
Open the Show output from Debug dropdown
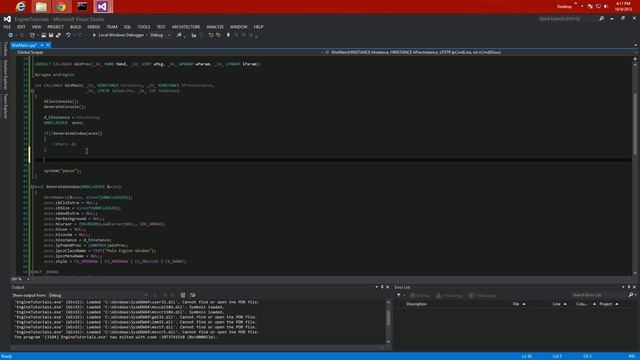coord(98,295)
